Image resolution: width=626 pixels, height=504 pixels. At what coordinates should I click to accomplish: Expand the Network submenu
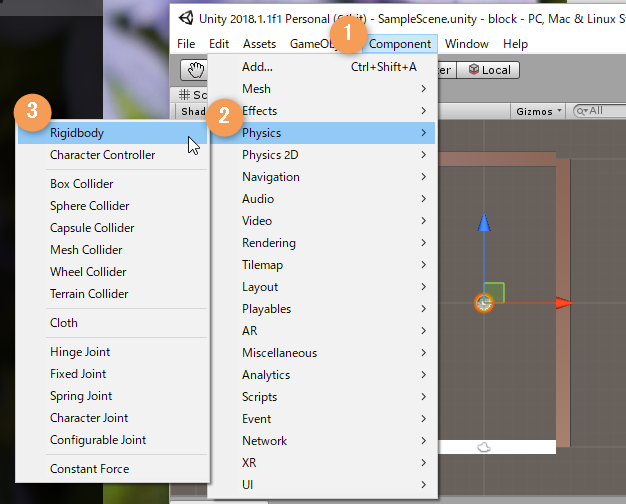[323, 441]
